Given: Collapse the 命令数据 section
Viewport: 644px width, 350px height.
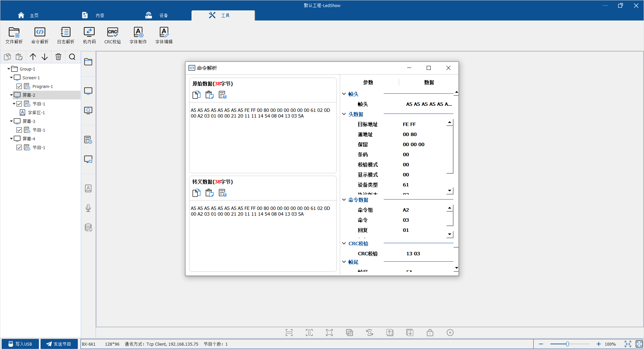Looking at the screenshot, I should click(x=344, y=200).
